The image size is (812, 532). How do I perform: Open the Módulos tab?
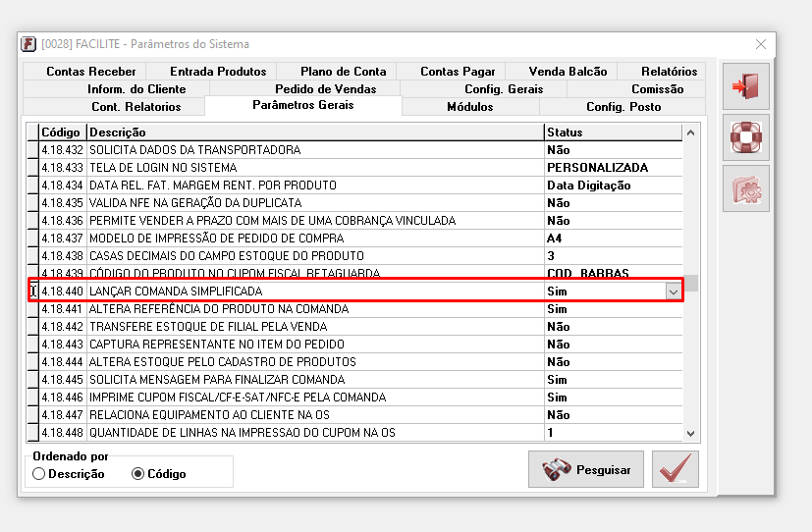(469, 107)
